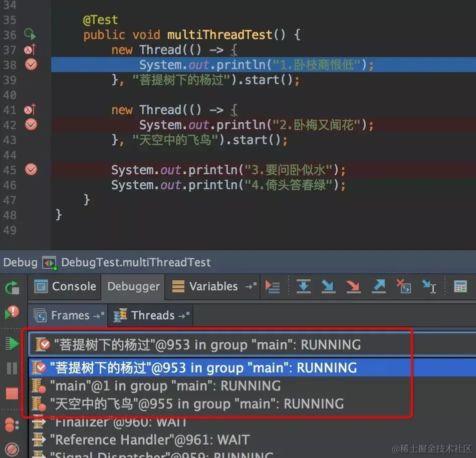This screenshot has height=458, width=476.
Task: Click the run test gutter icon on line 36
Action: click(30, 34)
